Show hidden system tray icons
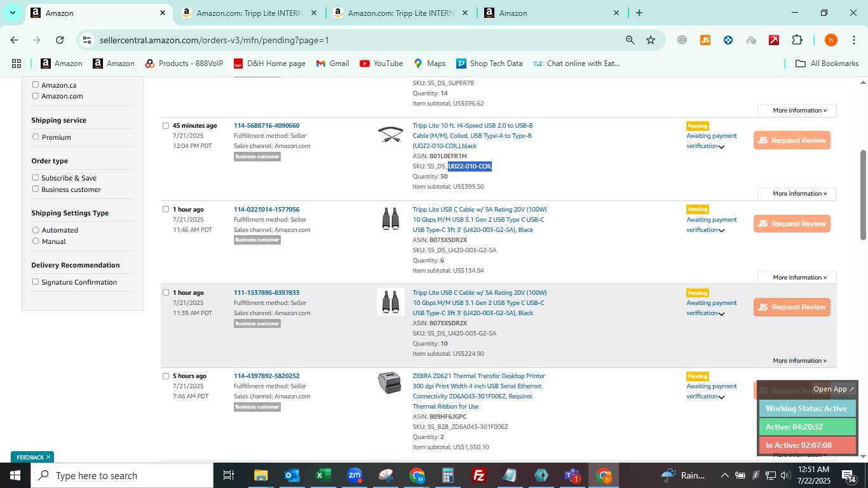The width and height of the screenshot is (868, 488). pos(724,475)
